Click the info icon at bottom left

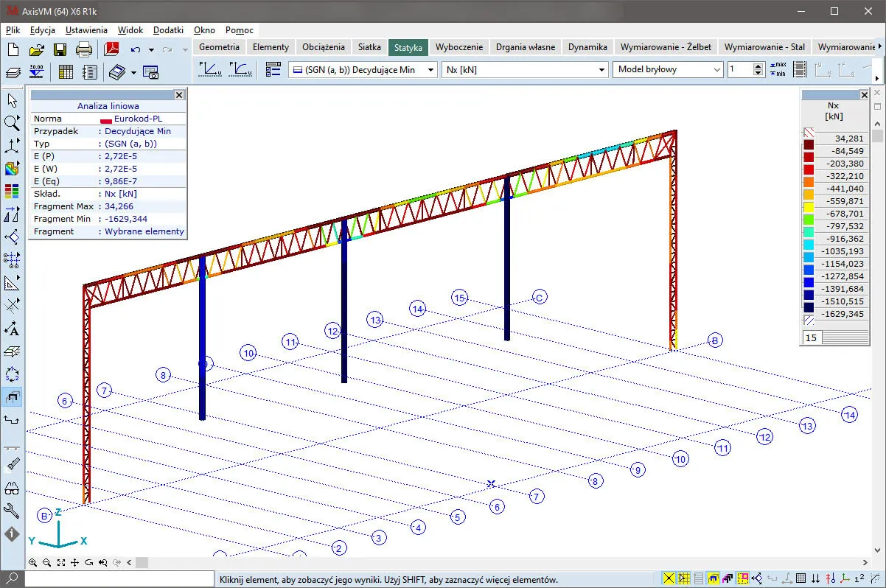[12, 533]
